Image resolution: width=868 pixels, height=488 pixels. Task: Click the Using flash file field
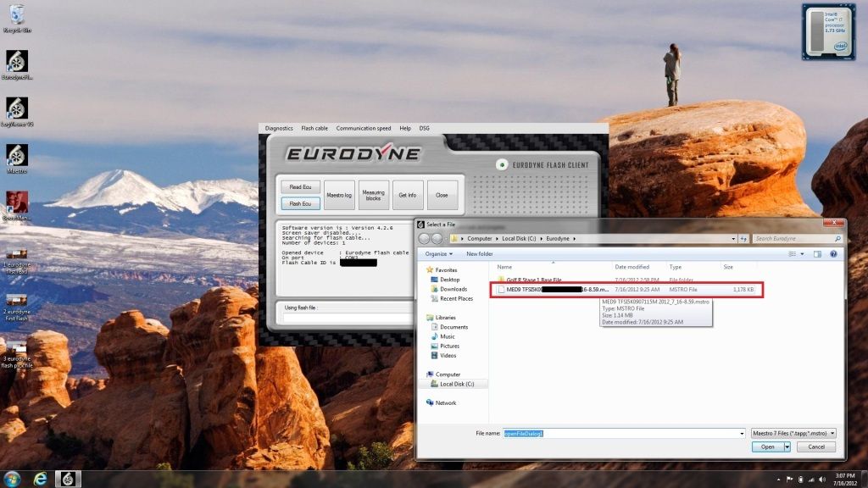348,318
